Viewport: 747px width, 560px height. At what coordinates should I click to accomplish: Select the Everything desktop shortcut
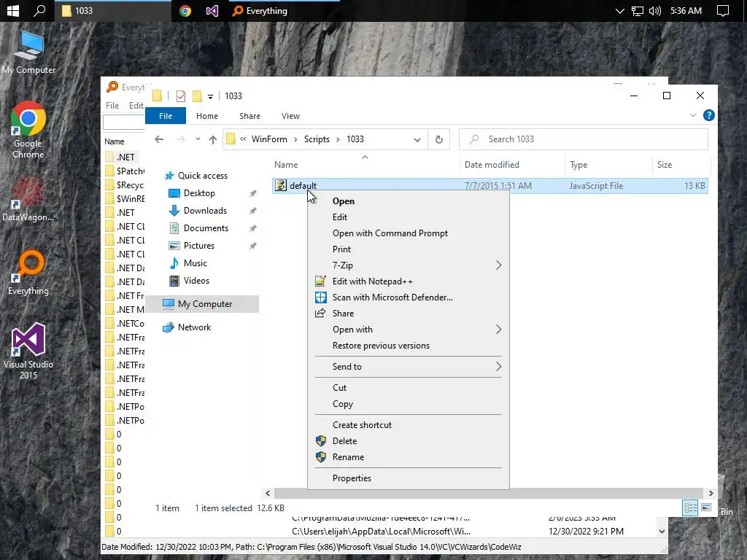point(28,273)
